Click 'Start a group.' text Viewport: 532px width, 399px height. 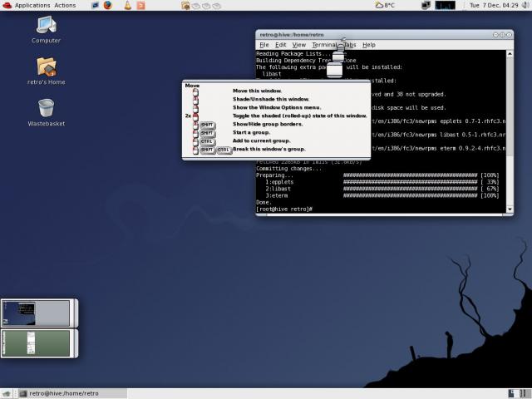click(251, 132)
